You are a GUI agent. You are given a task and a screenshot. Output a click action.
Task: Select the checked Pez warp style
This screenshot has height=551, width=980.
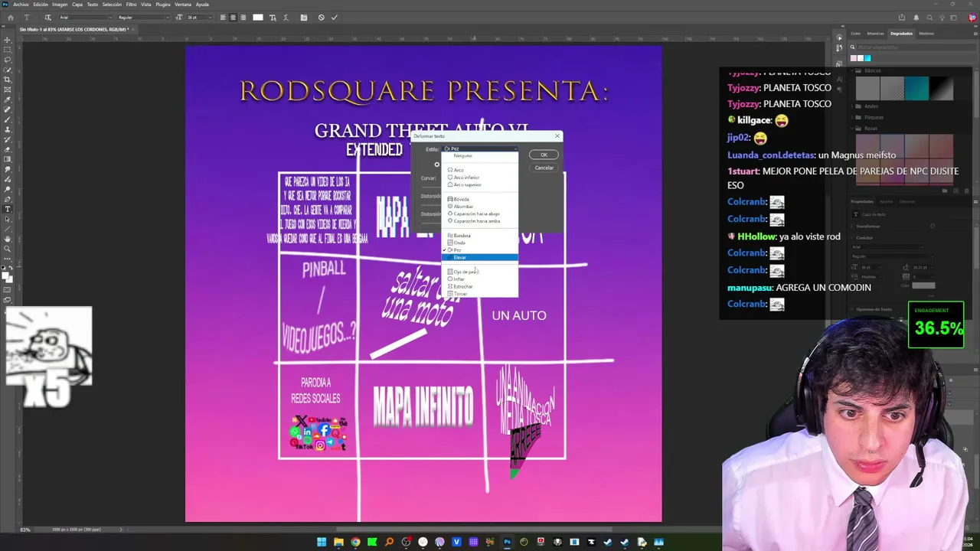coord(480,250)
